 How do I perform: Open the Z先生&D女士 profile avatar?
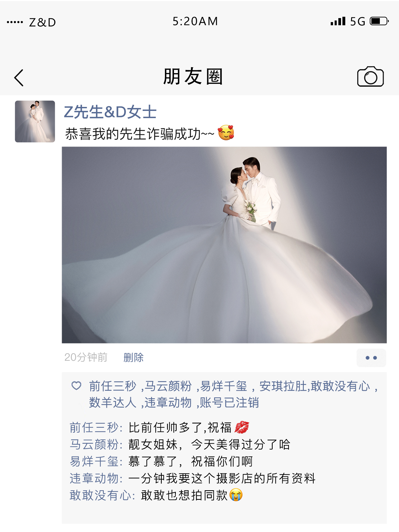[x=35, y=121]
